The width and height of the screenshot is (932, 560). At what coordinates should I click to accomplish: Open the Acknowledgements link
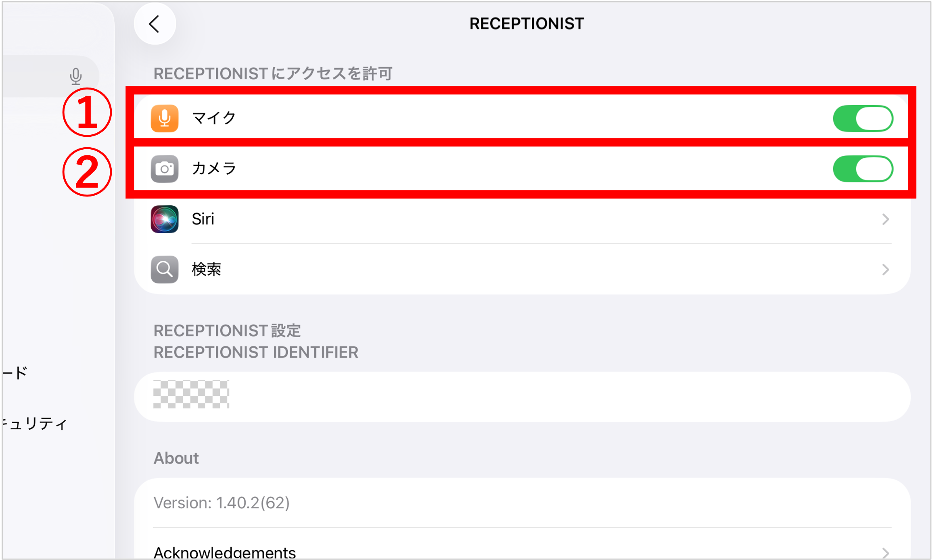tap(225, 552)
